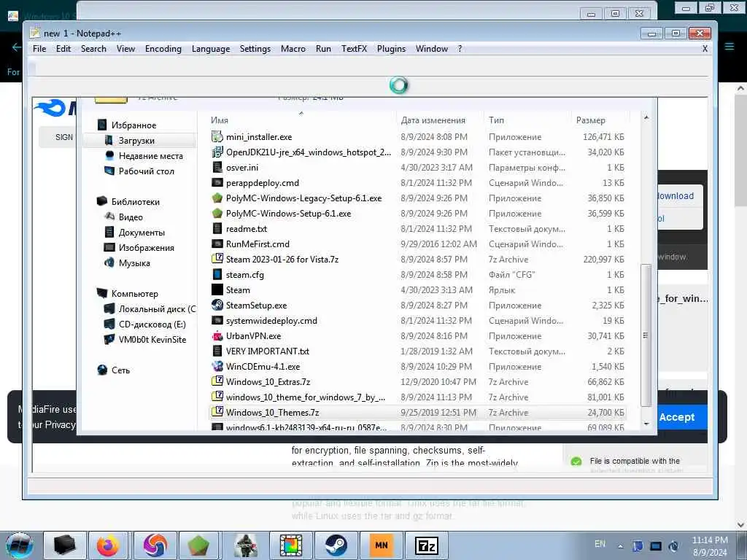Click the PolyMC taskbar icon

(198, 545)
